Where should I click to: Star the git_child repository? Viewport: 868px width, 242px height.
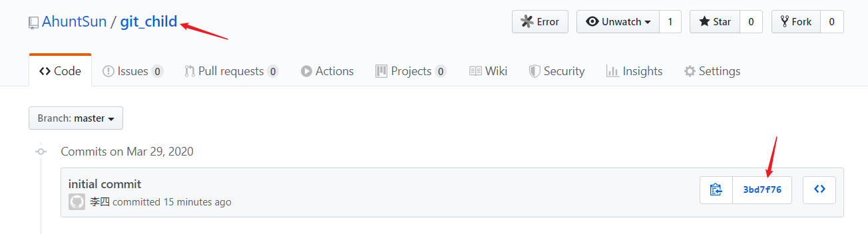[714, 21]
